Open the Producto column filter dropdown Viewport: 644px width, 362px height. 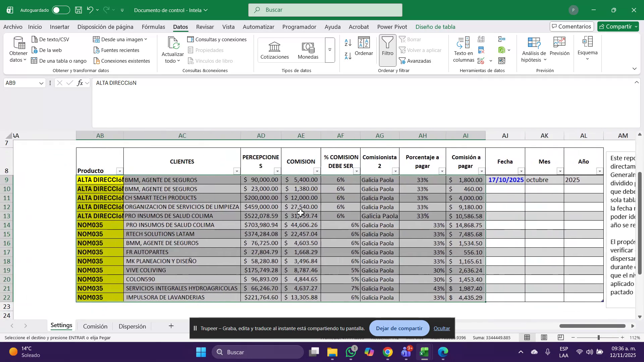[120, 171]
